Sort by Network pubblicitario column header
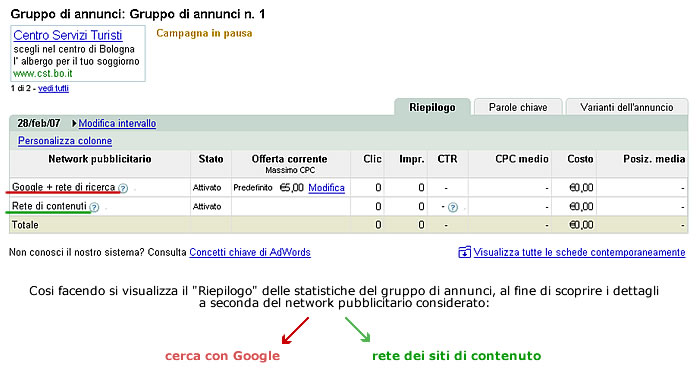This screenshot has width=699, height=374. coord(100,159)
